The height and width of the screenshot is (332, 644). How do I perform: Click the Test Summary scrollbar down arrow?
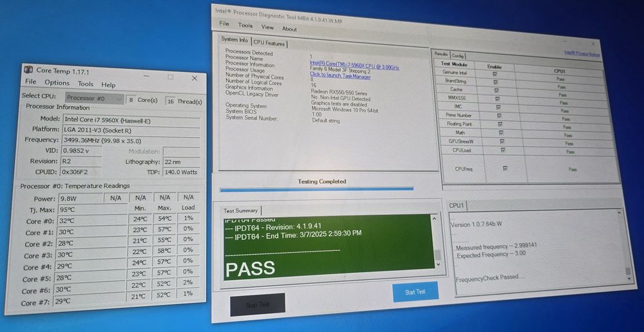437,264
